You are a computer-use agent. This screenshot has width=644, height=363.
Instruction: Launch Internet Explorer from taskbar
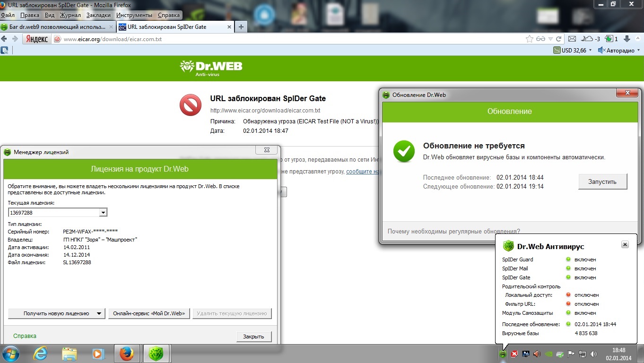tap(40, 354)
